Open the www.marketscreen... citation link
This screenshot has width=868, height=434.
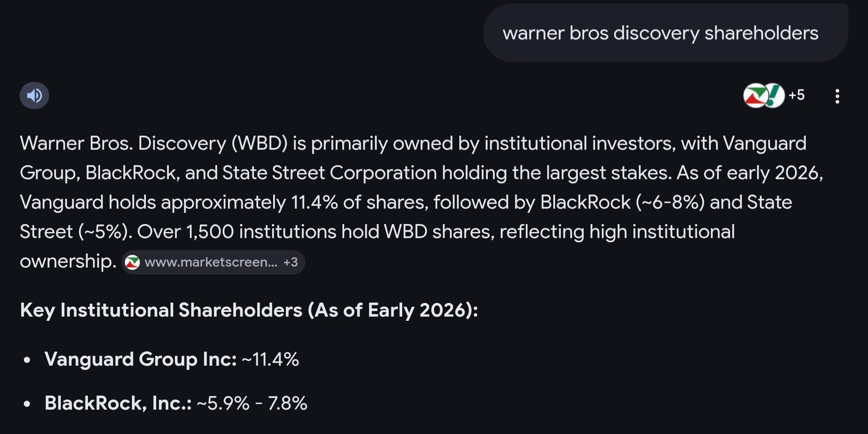[210, 262]
